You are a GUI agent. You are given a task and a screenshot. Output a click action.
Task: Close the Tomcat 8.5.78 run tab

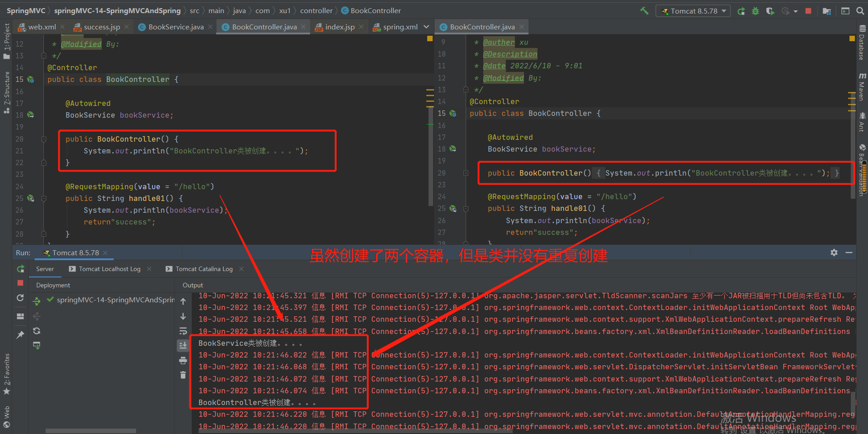(105, 253)
